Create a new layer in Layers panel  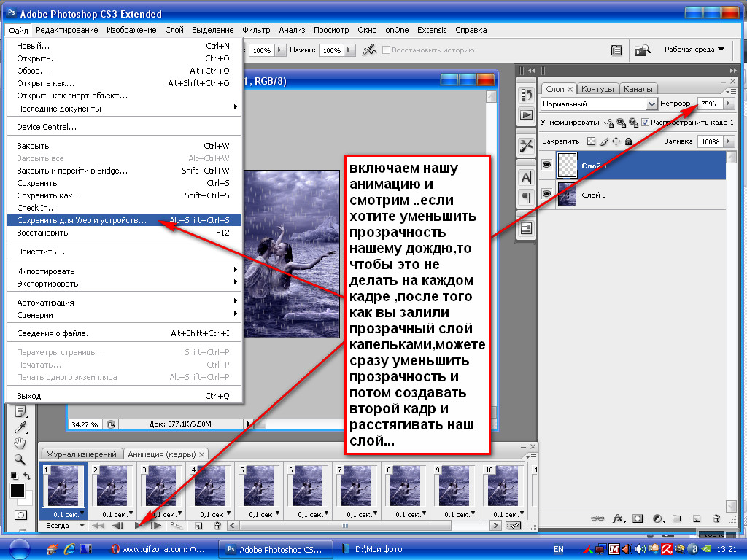click(x=697, y=518)
